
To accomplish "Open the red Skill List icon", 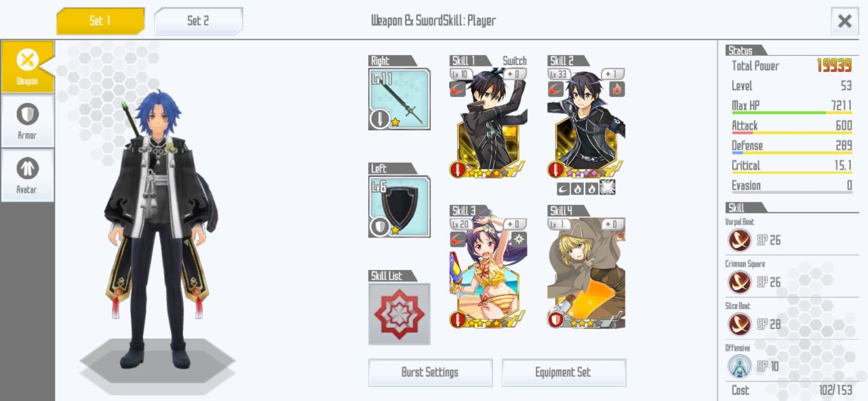I will coord(399,313).
